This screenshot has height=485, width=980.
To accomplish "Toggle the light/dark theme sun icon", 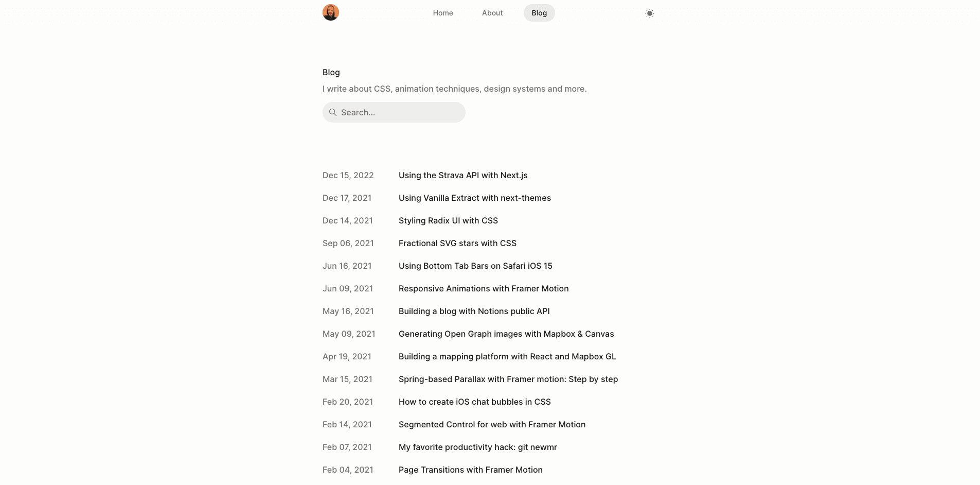I will coord(649,13).
